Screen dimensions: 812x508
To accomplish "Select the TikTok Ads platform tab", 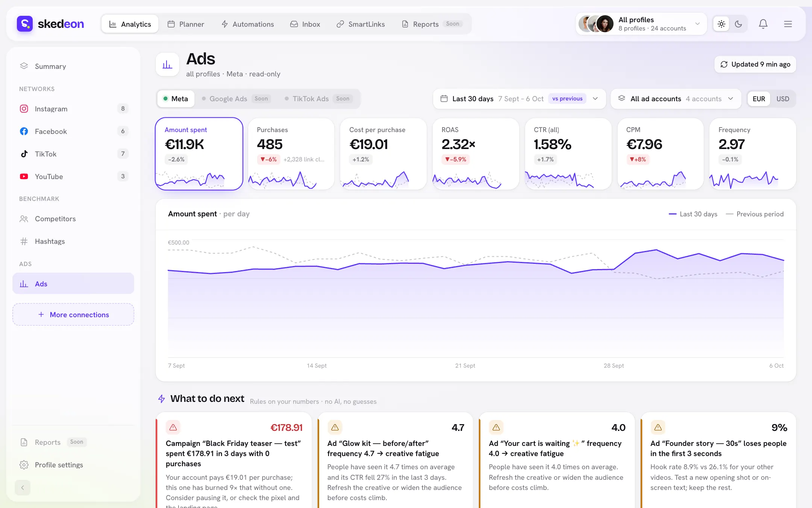I will pos(318,99).
